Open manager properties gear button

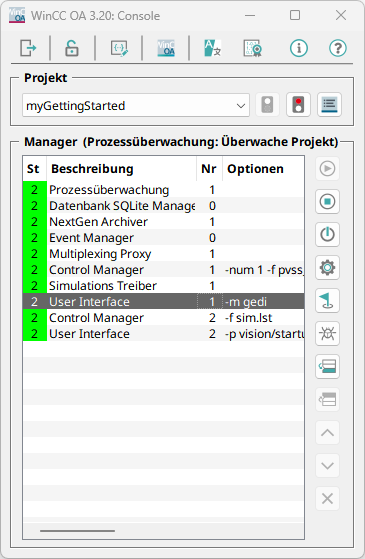[x=327, y=267]
